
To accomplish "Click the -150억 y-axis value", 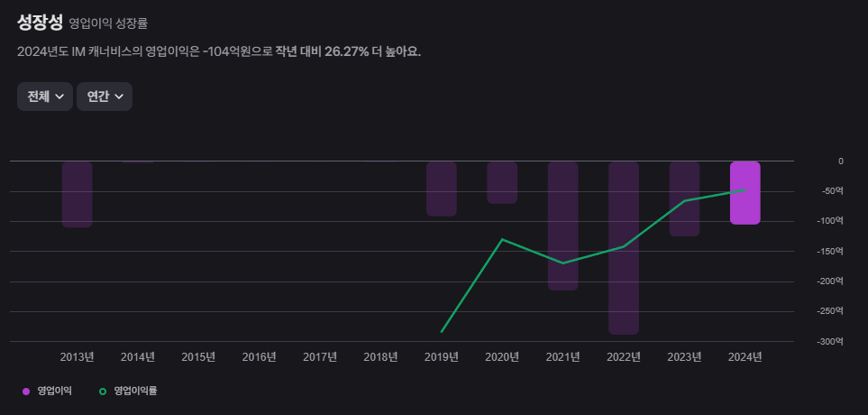I will pos(831,251).
